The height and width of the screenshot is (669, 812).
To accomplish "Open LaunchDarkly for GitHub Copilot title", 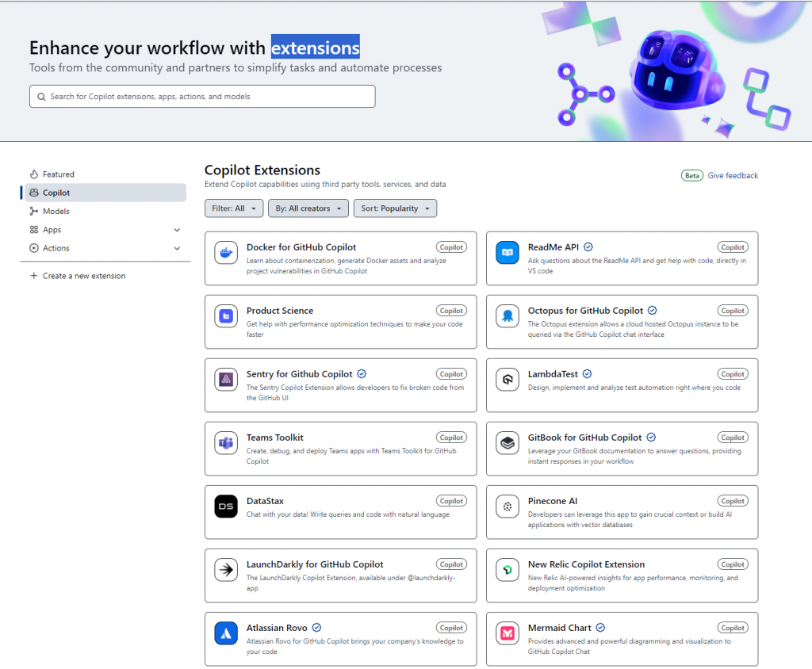I will coord(315,564).
